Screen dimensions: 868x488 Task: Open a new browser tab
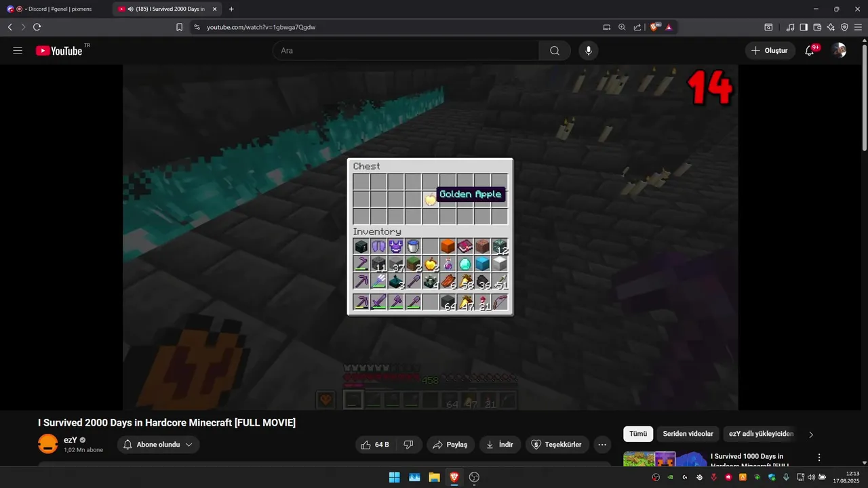[231, 9]
